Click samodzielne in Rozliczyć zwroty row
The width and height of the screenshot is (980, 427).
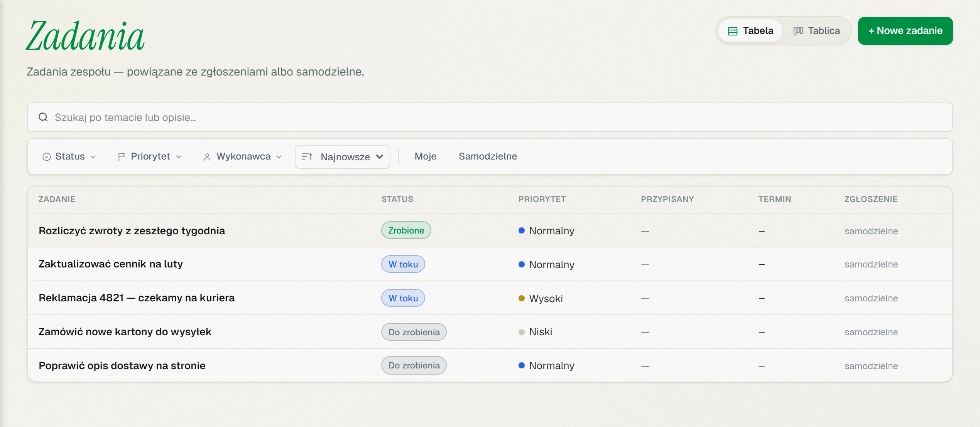[871, 231]
